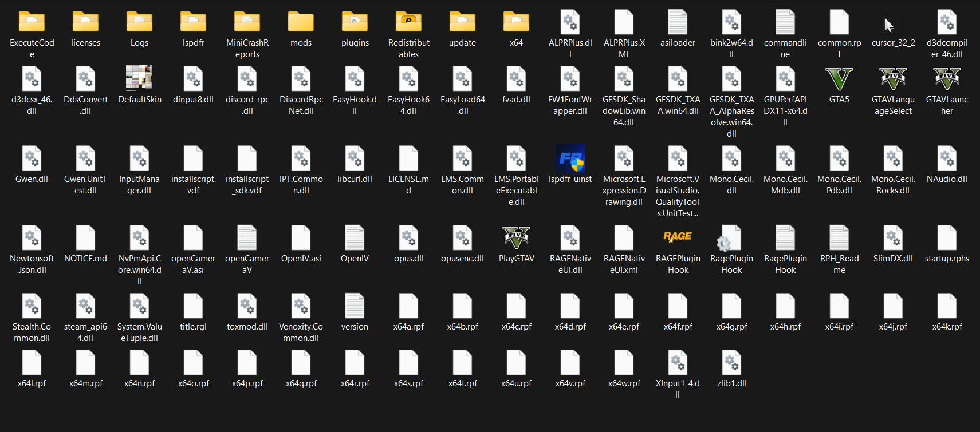Click the 'x64w.rpf' file name
Screen dimensions: 980x432
tap(624, 383)
